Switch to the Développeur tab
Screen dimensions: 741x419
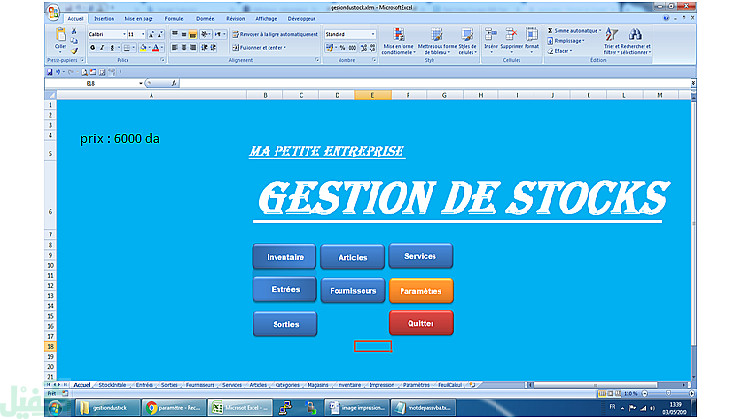coord(302,19)
